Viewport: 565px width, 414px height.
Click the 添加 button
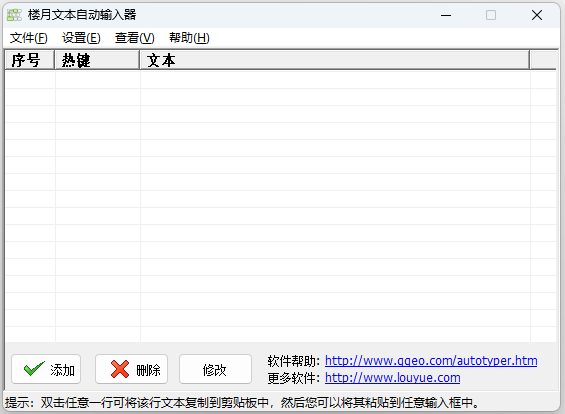tap(46, 369)
